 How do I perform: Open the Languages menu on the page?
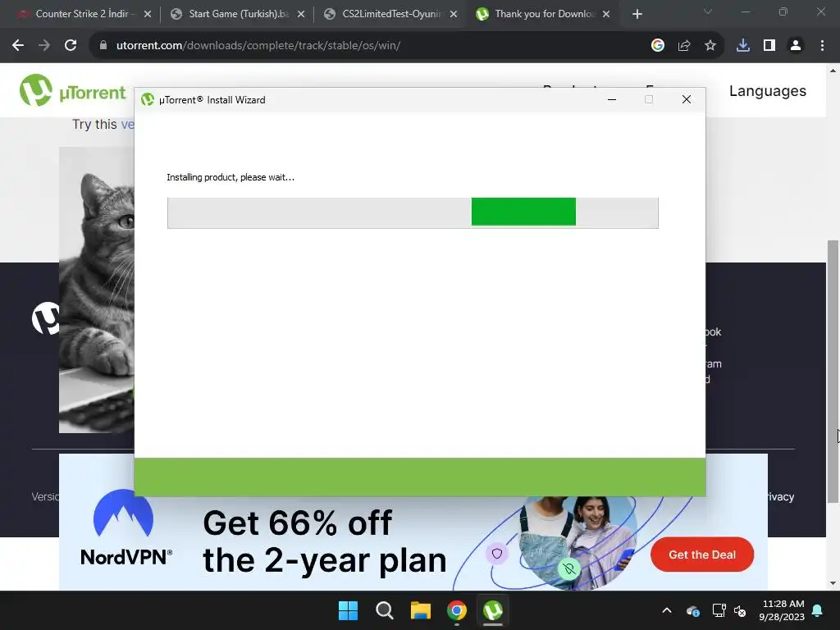tap(767, 91)
